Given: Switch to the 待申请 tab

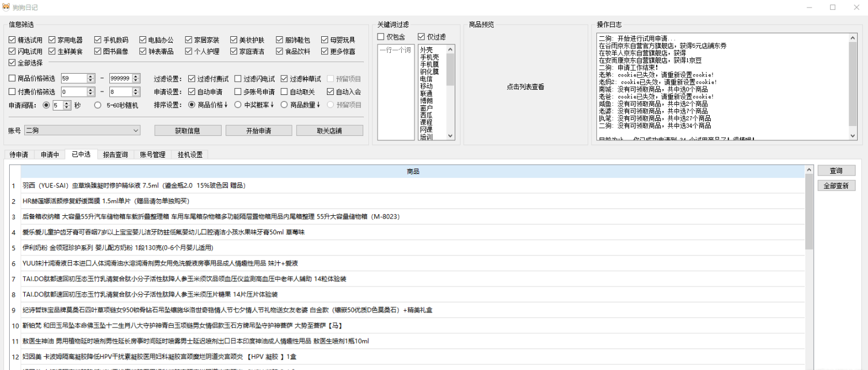Looking at the screenshot, I should point(18,154).
